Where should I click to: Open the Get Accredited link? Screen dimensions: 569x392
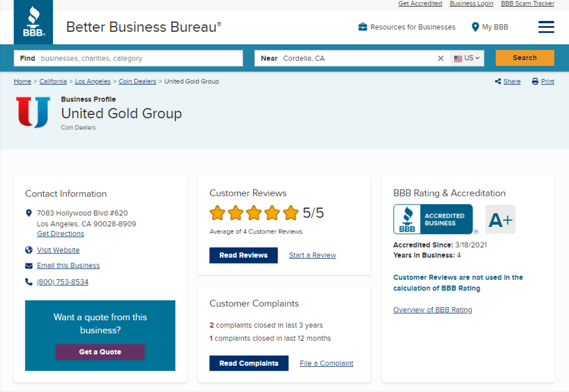[x=420, y=3]
